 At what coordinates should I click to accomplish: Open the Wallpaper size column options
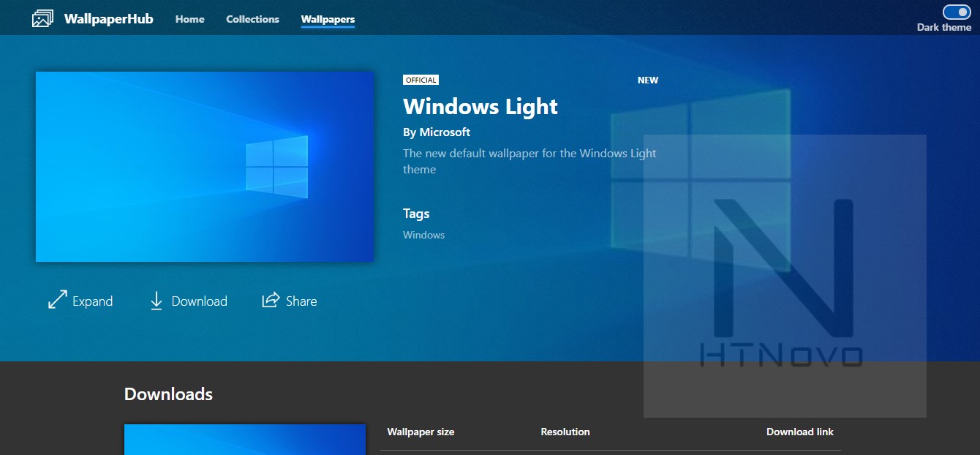pos(421,432)
